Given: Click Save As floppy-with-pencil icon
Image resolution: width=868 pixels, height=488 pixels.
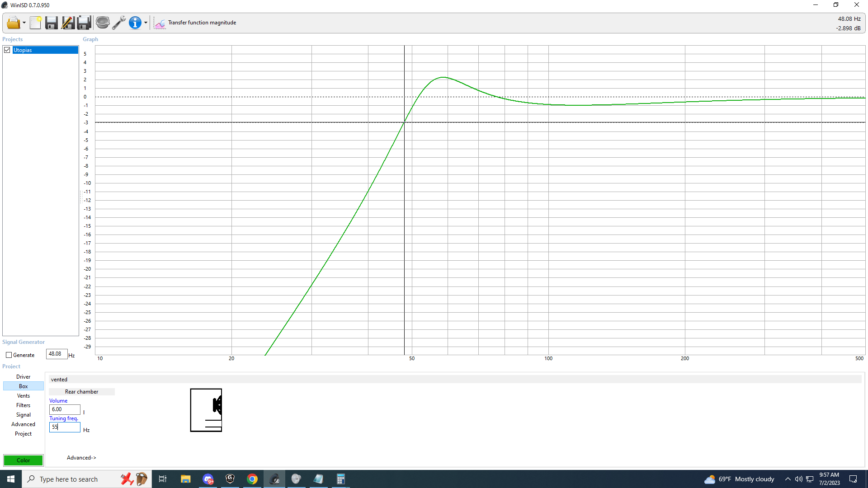Looking at the screenshot, I should [x=68, y=23].
